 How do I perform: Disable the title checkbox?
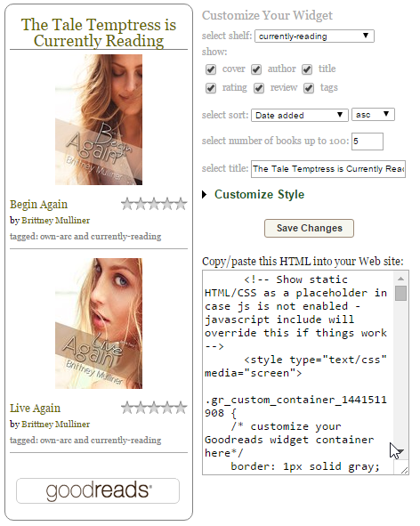pyautogui.click(x=307, y=69)
